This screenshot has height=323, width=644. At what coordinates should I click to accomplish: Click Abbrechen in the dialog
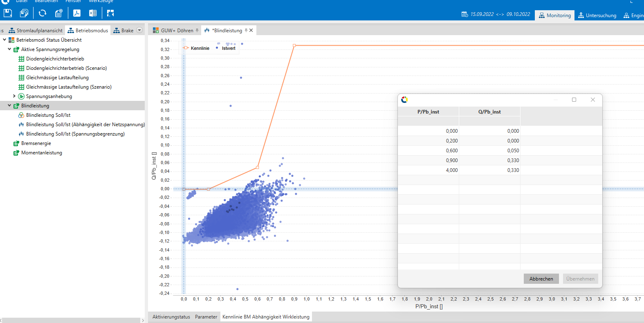pyautogui.click(x=541, y=279)
